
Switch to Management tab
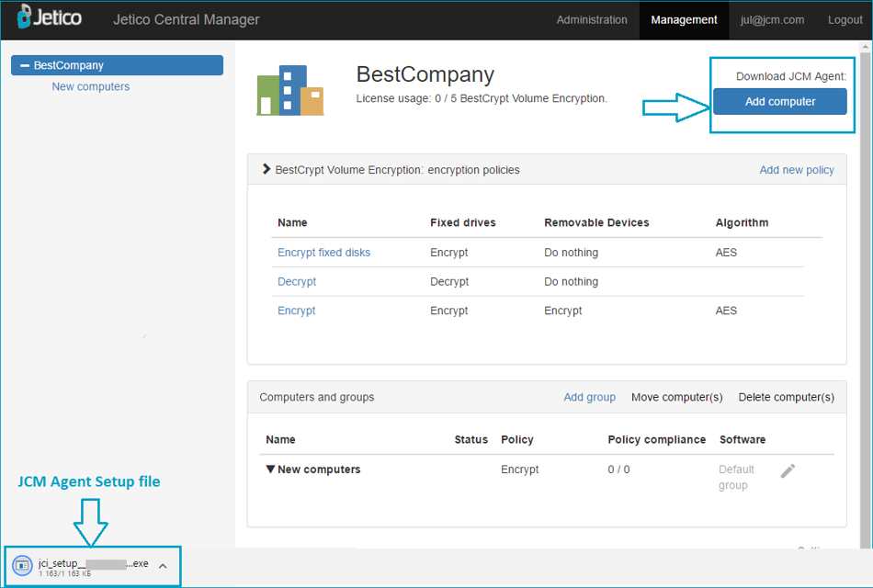[x=684, y=20]
